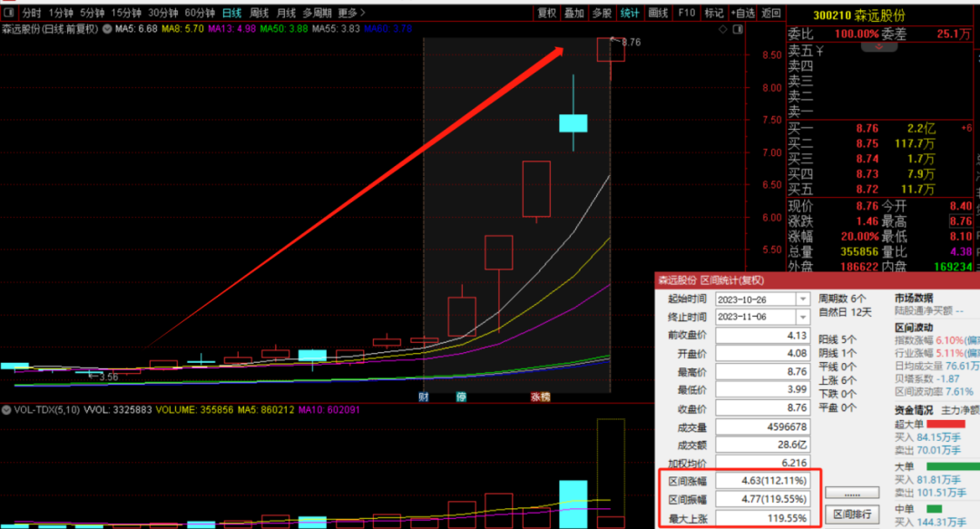Expand the red arrow under 委比 row

pos(878,47)
